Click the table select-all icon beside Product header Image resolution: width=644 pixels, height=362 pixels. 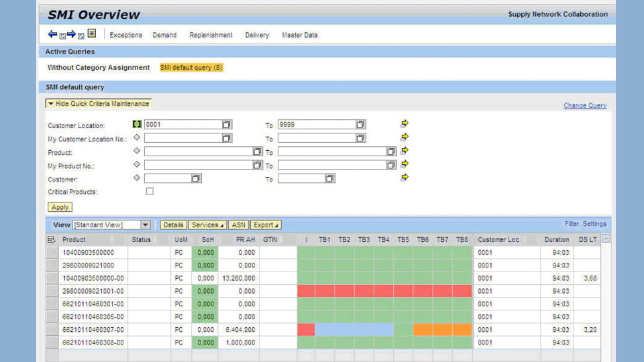pyautogui.click(x=52, y=240)
